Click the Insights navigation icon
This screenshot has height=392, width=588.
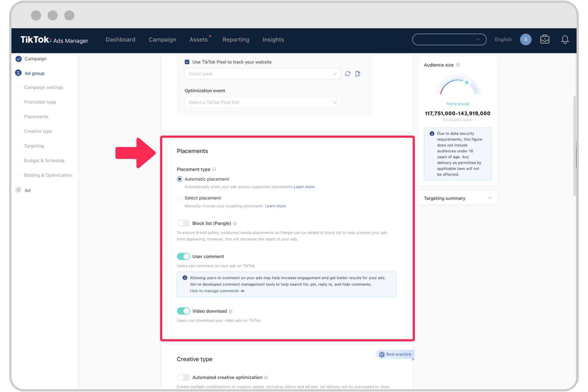[273, 40]
